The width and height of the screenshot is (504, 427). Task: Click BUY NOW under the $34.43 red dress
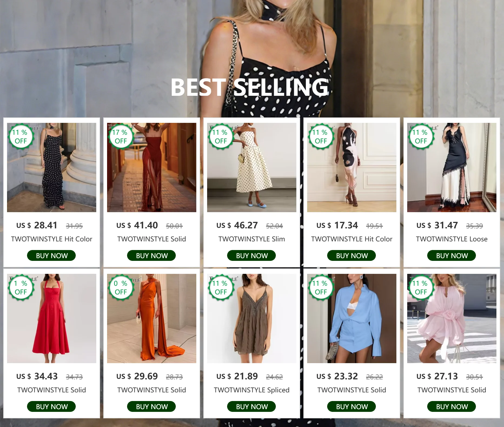[51, 406]
